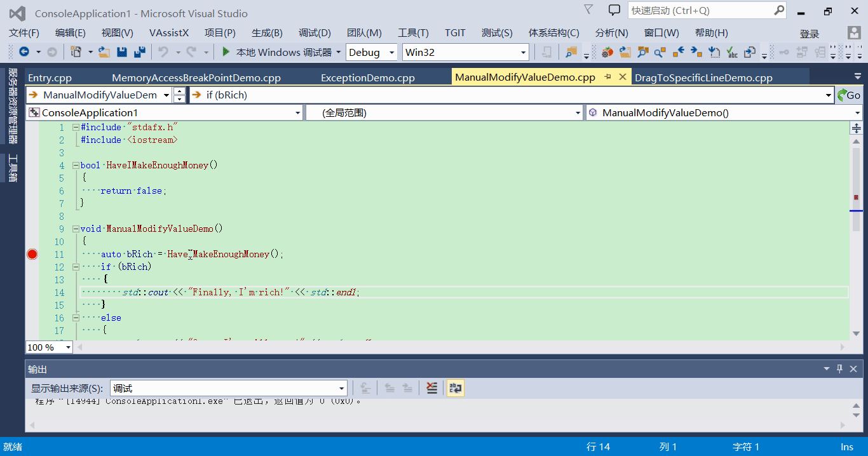Collapse the ManualModifyValueDemo function outline
This screenshot has width=868, height=456.
tap(75, 229)
